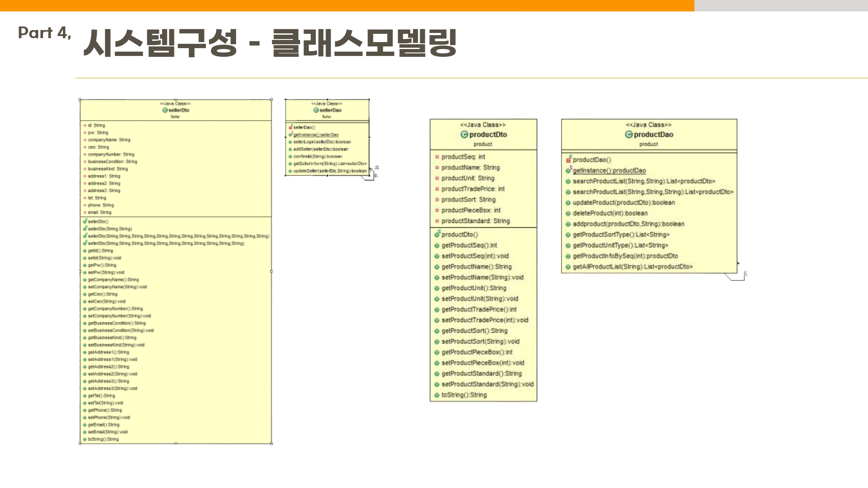Click the class icon next to productDao
The height and width of the screenshot is (488, 868).
click(x=628, y=134)
